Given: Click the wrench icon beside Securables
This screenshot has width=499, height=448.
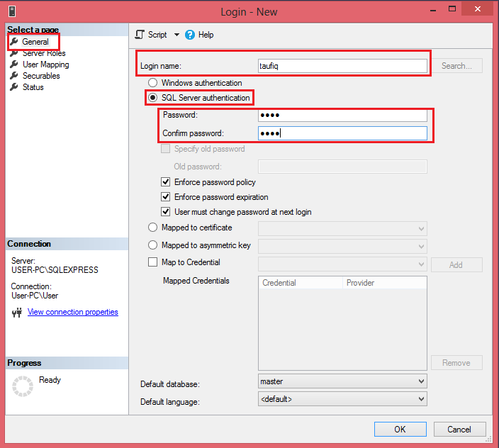Looking at the screenshot, I should point(13,76).
